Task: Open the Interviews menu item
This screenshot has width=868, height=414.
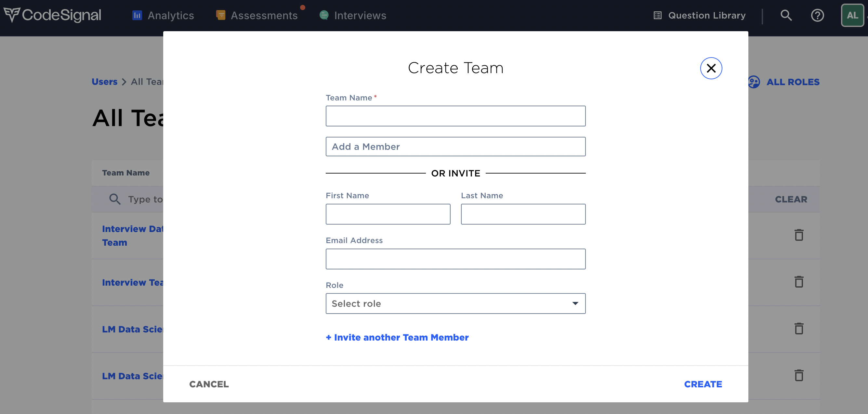Action: pos(353,16)
